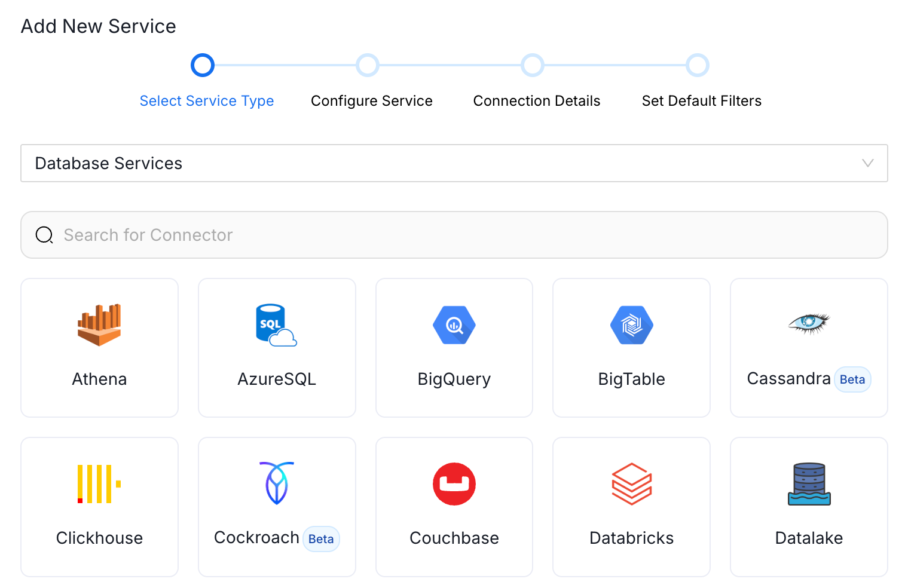Go to the Select Service Type step
The width and height of the screenshot is (905, 588).
pos(207,101)
